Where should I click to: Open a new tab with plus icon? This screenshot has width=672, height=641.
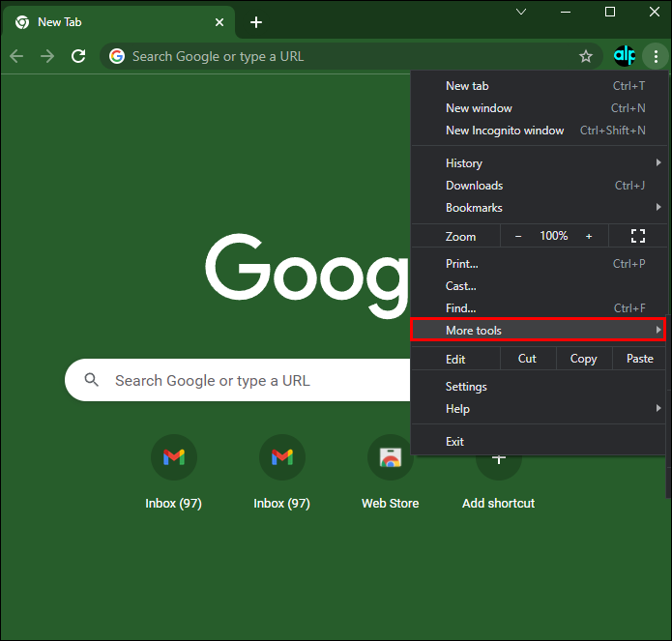point(255,22)
